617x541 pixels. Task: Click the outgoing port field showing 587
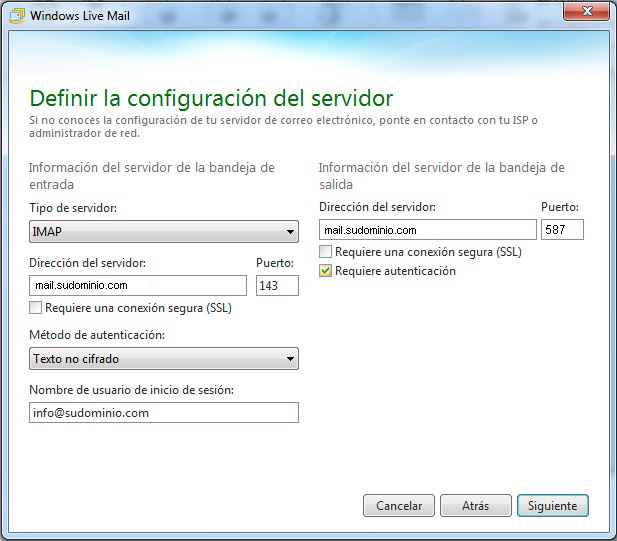(x=562, y=230)
